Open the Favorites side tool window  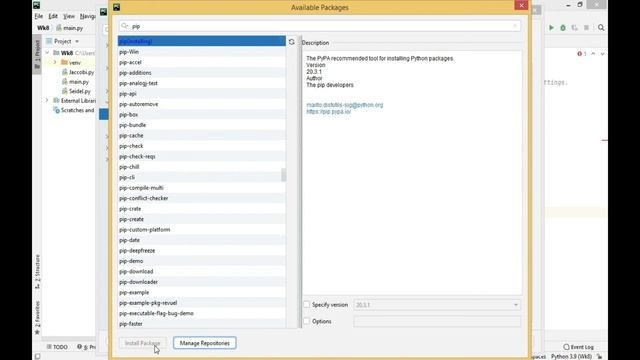pos(38,318)
